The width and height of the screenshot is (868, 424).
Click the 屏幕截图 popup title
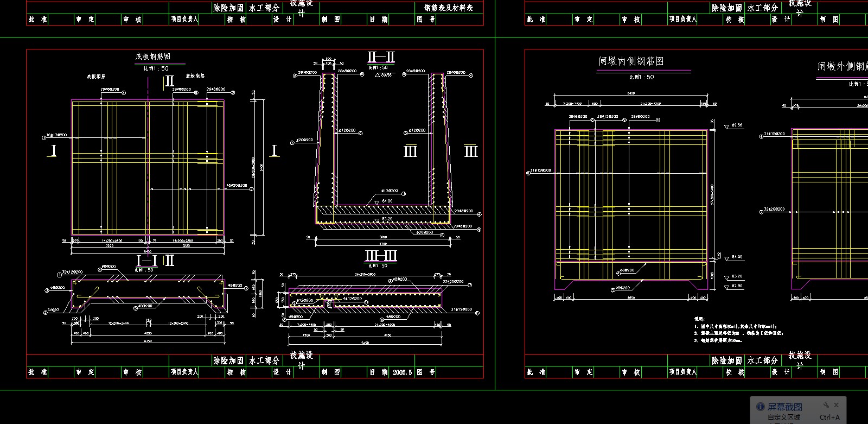pyautogui.click(x=784, y=407)
